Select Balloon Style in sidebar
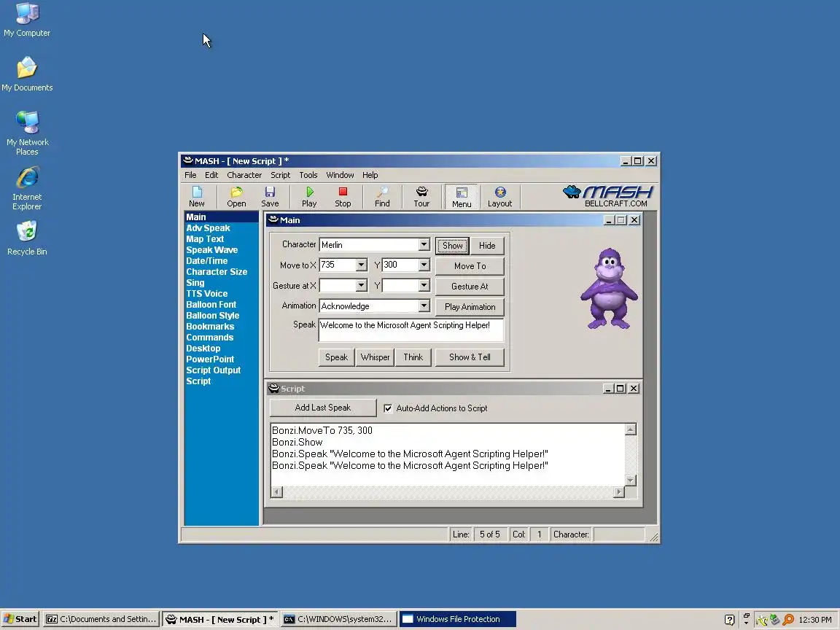 coord(213,316)
